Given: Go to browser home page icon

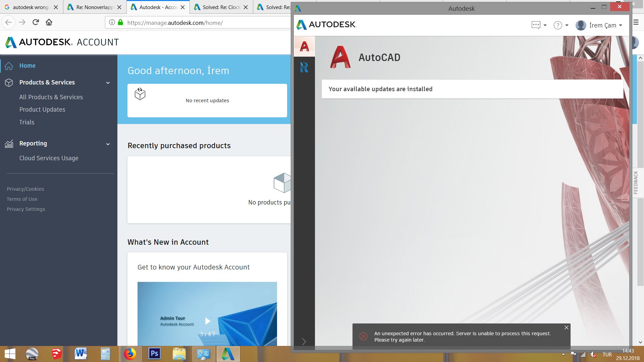Looking at the screenshot, I should [x=49, y=22].
